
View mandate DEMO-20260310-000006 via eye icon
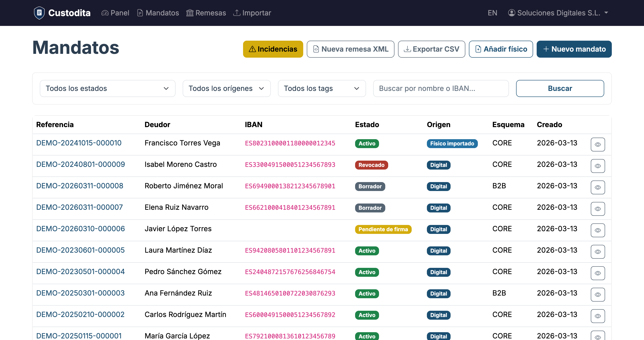[597, 230]
